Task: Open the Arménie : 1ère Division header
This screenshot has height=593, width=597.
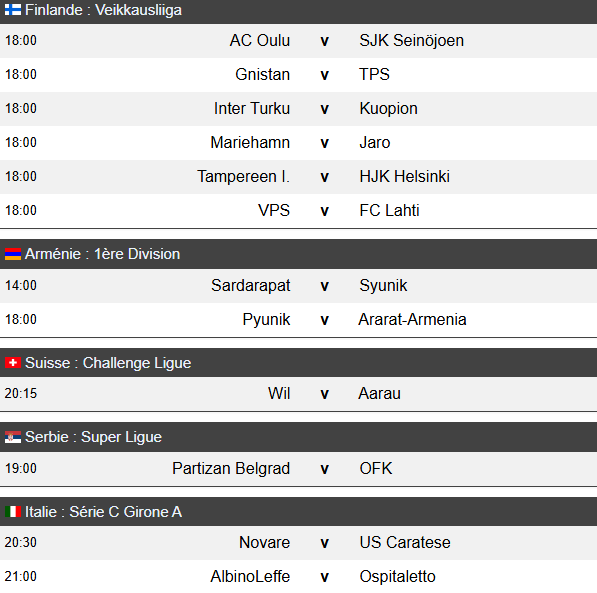Action: [298, 254]
